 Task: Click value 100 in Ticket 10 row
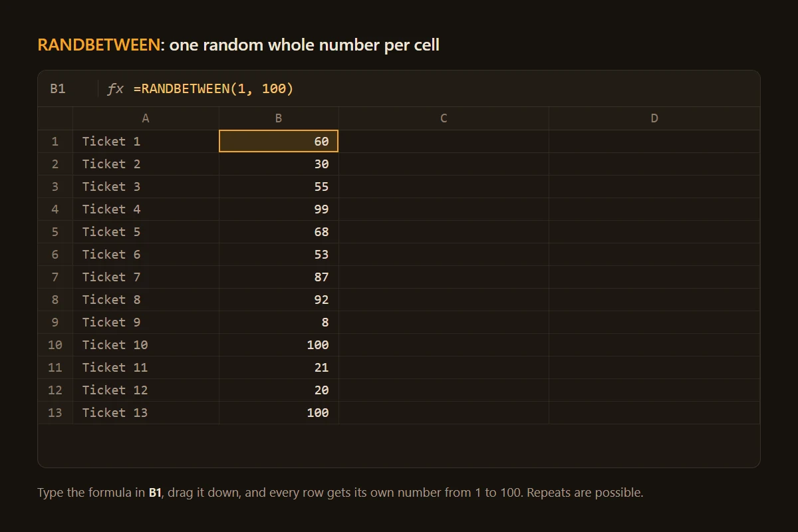279,344
